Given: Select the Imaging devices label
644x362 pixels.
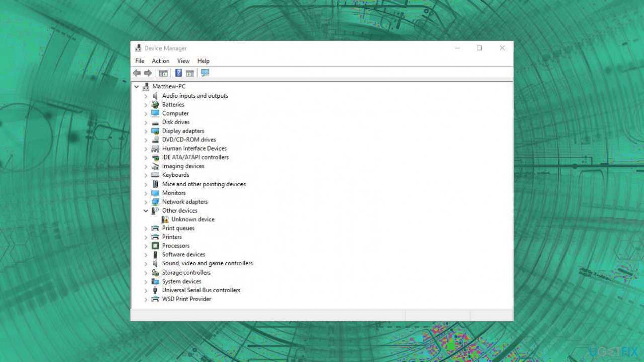Looking at the screenshot, I should [183, 166].
